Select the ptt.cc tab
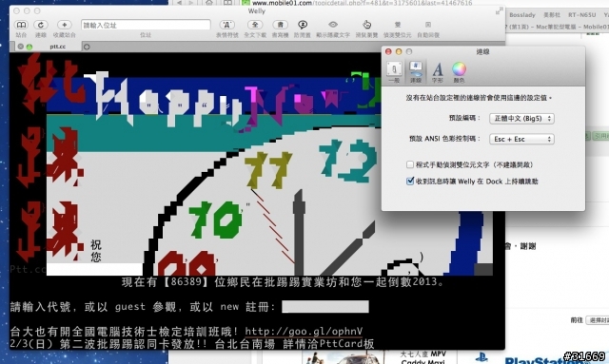 [x=57, y=47]
